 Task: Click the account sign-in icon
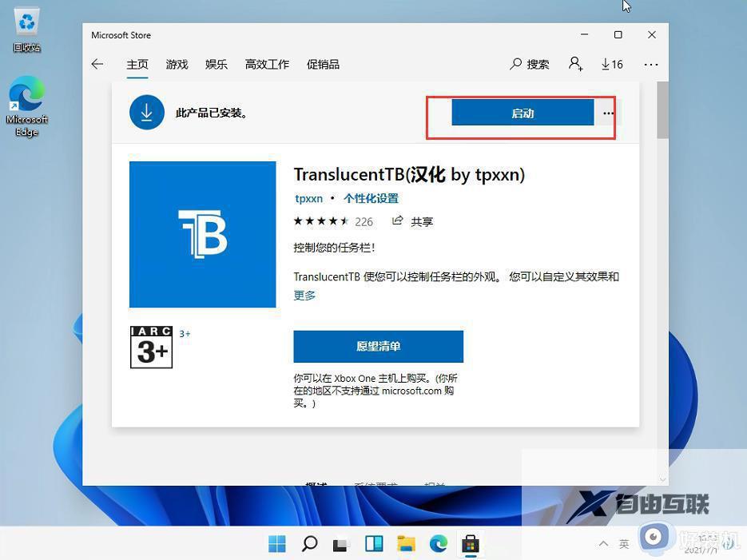575,64
